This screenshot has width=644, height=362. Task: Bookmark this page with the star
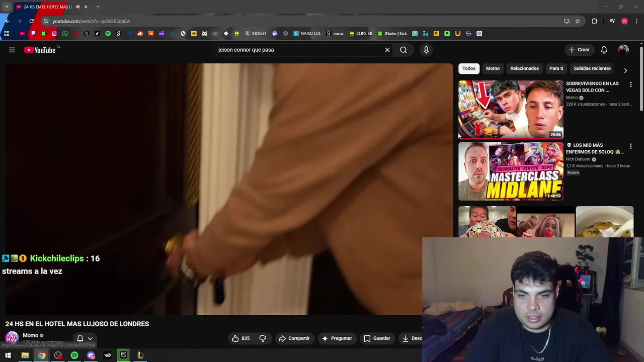578,21
